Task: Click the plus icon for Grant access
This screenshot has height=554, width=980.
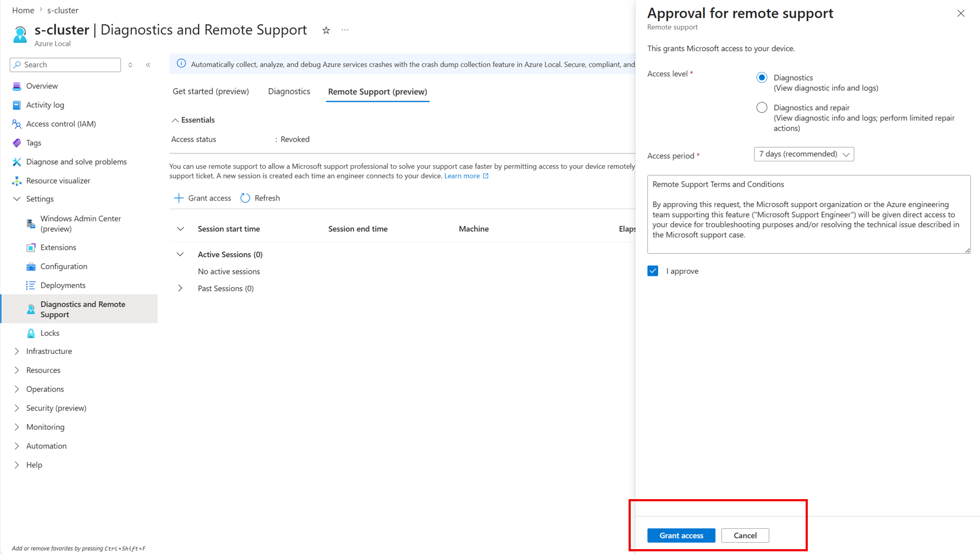Action: pyautogui.click(x=179, y=198)
